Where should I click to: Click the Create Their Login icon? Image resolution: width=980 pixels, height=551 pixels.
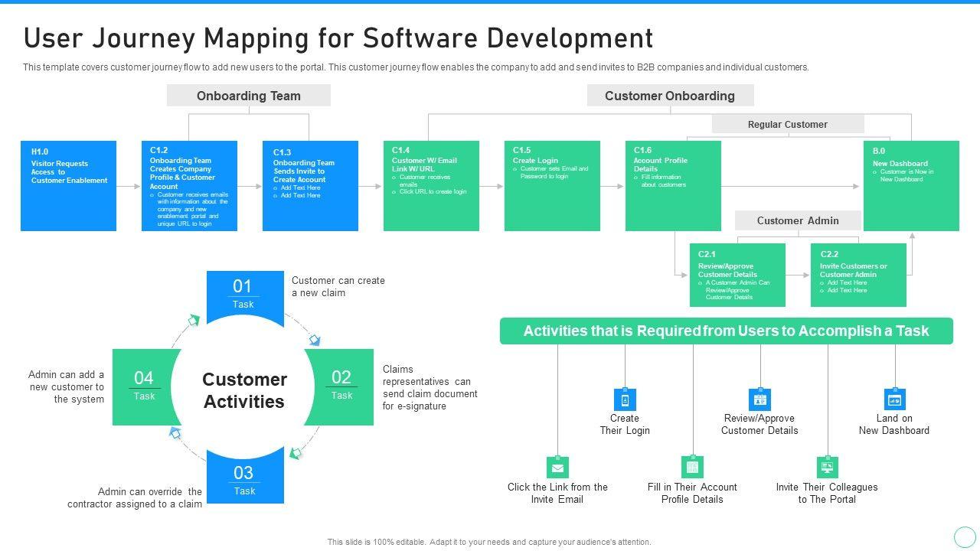(625, 399)
